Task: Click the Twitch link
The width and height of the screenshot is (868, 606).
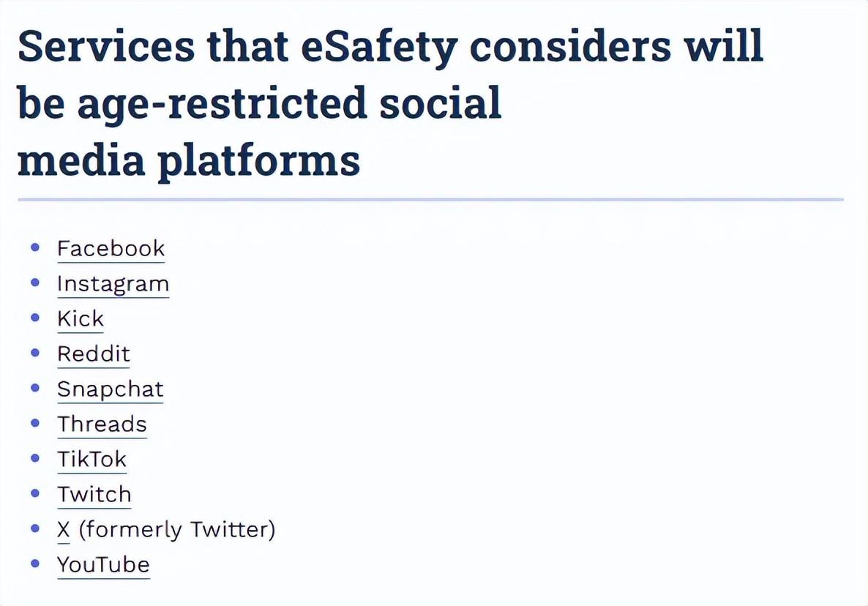Action: point(94,495)
